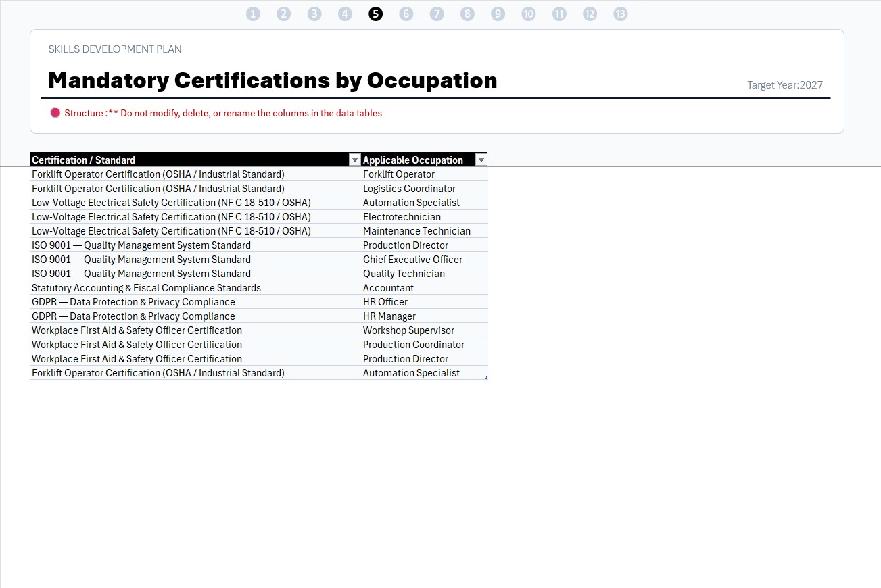Viewport: 881px width, 588px height.
Task: Click Forklift certification cell in Logistics Coordinator row
Action: pos(195,189)
